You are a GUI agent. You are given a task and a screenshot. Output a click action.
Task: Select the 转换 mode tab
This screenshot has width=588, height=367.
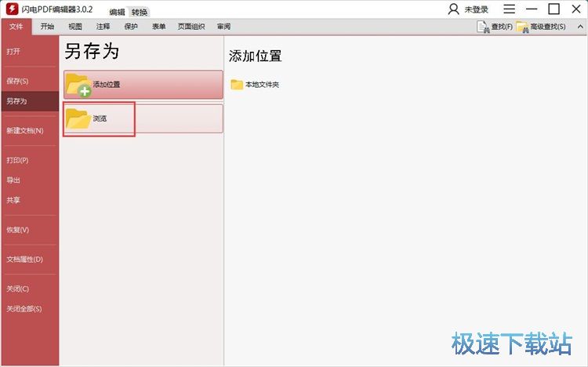[x=140, y=13]
